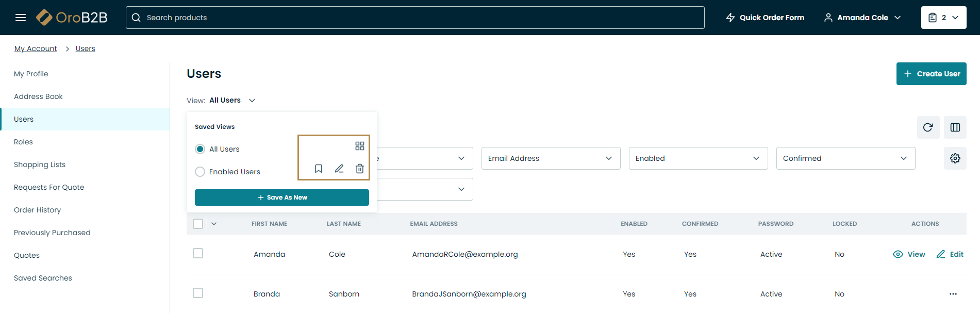
Task: Click the Save As New button
Action: coord(282,197)
